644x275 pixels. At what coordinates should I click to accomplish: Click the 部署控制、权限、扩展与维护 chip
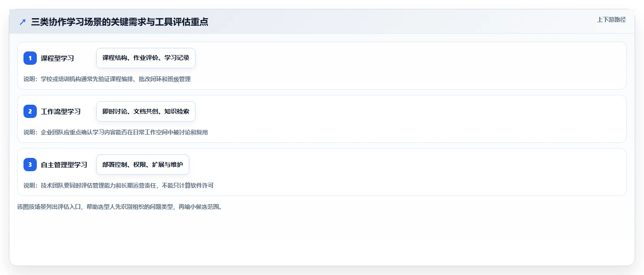143,165
